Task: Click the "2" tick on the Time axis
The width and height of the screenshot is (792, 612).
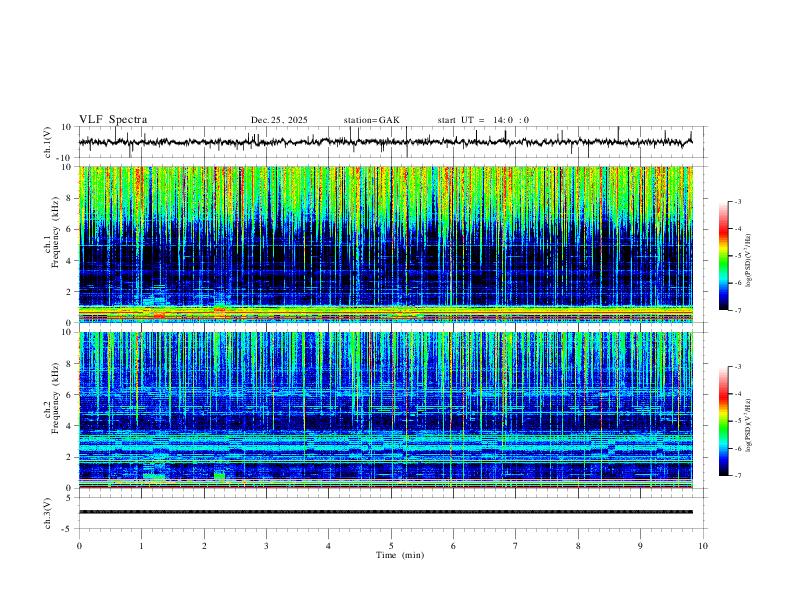Action: click(204, 546)
